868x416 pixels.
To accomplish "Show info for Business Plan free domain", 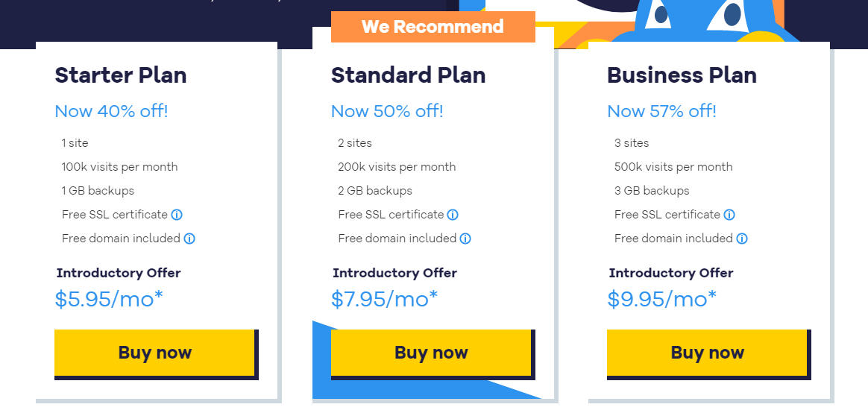I will click(742, 239).
